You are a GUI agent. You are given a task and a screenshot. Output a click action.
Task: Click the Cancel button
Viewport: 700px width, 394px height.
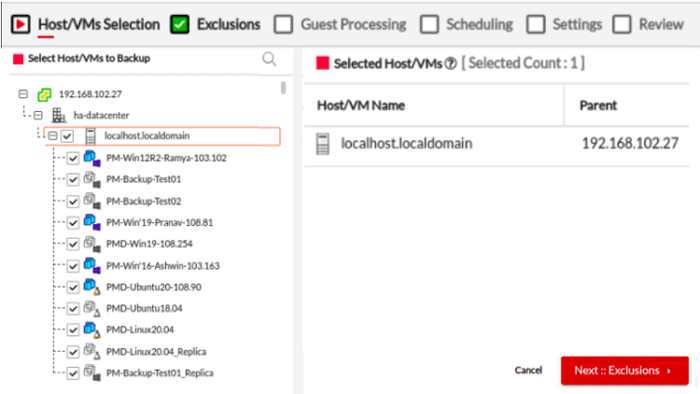pos(528,370)
